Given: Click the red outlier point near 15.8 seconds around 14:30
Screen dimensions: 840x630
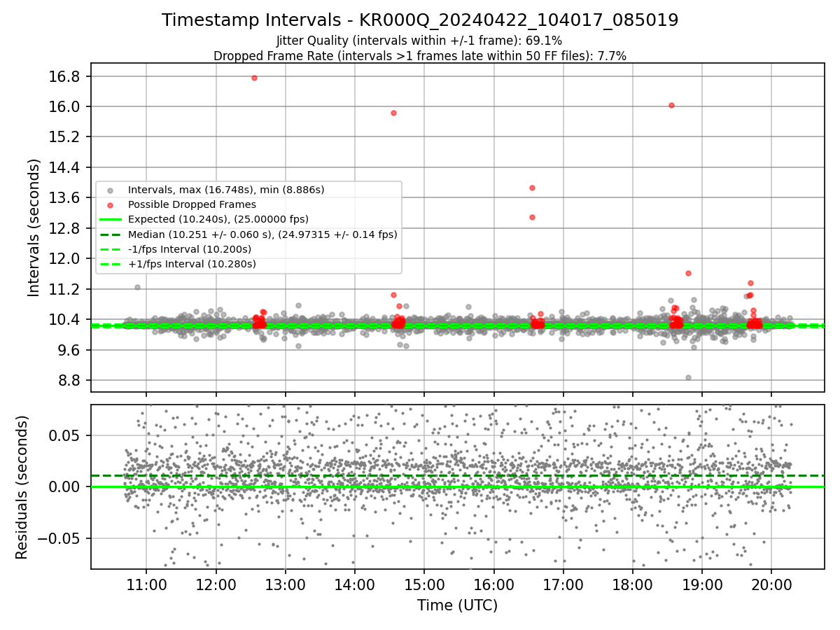Looking at the screenshot, I should 393,113.
